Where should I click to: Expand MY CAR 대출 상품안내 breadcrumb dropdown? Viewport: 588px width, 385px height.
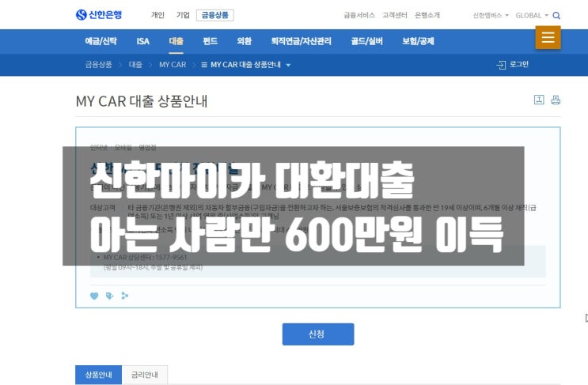pyautogui.click(x=246, y=65)
